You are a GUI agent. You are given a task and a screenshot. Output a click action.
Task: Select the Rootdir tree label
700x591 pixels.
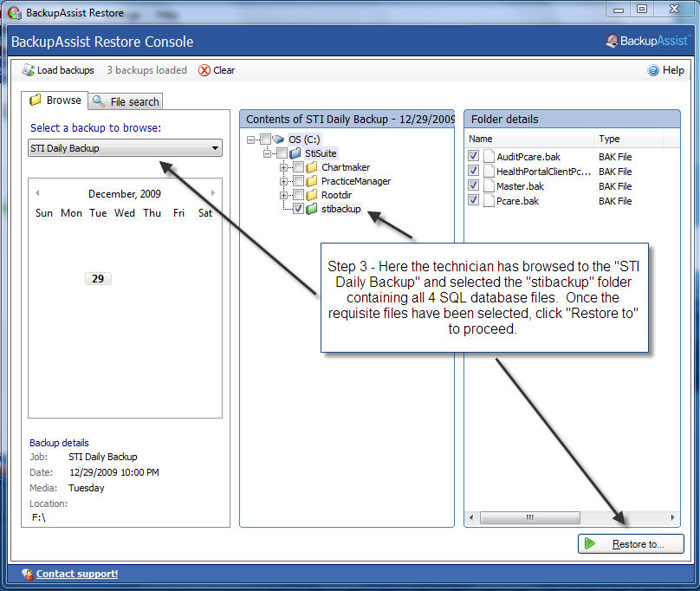pos(337,195)
